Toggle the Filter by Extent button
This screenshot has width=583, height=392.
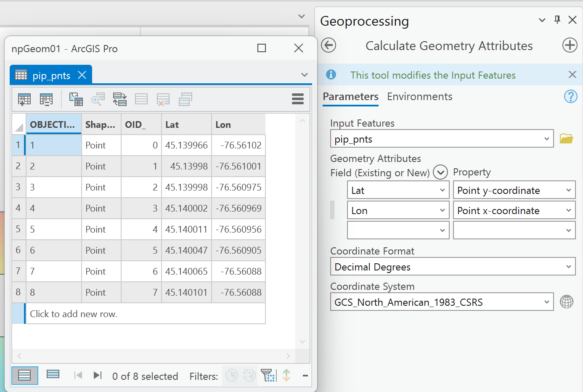[268, 375]
